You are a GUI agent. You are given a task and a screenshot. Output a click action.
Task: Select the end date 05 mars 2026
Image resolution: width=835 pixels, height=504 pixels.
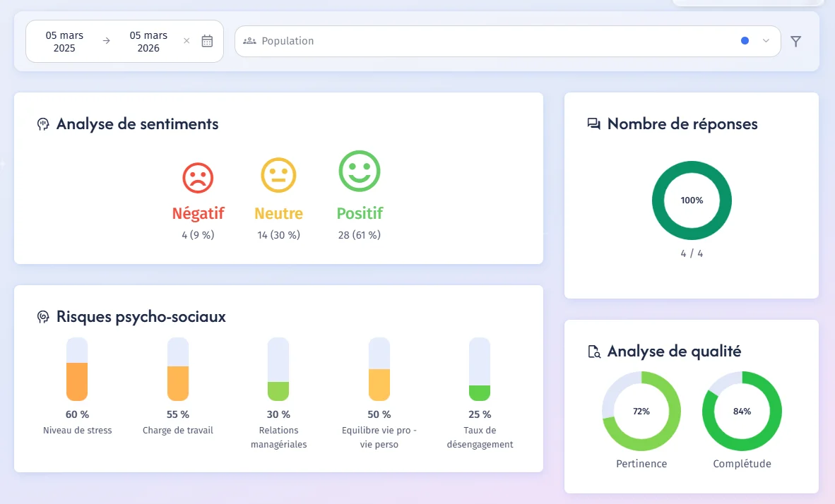pyautogui.click(x=148, y=42)
